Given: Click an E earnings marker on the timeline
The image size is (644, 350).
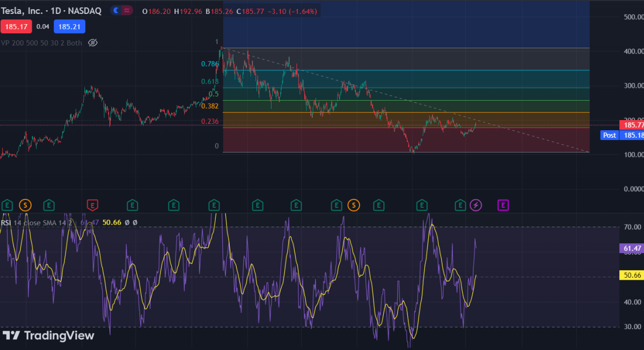Looking at the screenshot, I should 48,205.
